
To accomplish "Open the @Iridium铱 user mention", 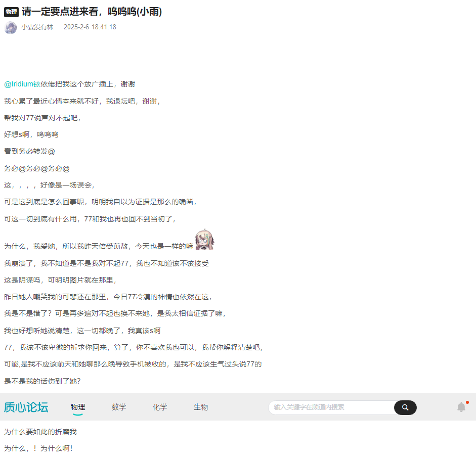I will (22, 84).
